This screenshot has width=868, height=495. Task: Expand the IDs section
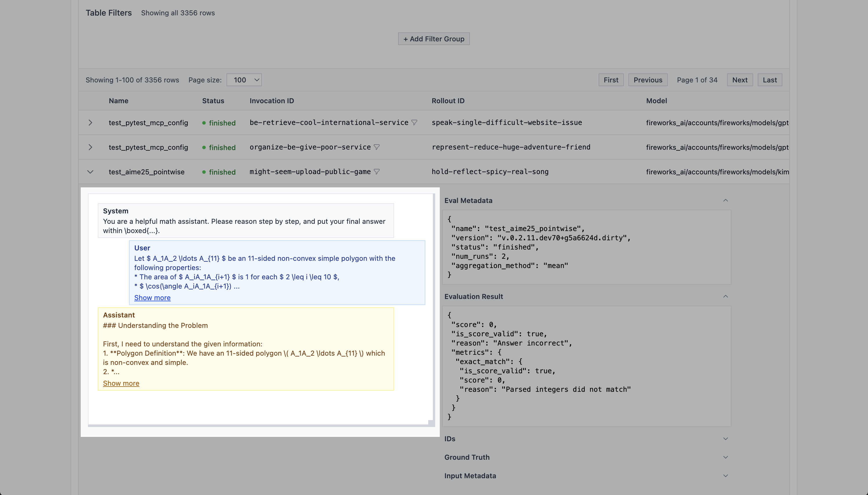pyautogui.click(x=725, y=439)
